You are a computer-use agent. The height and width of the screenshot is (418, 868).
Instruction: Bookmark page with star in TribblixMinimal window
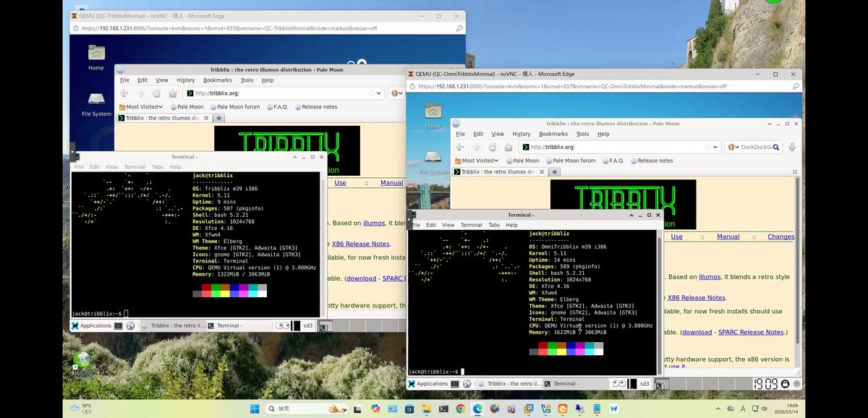coord(370,93)
